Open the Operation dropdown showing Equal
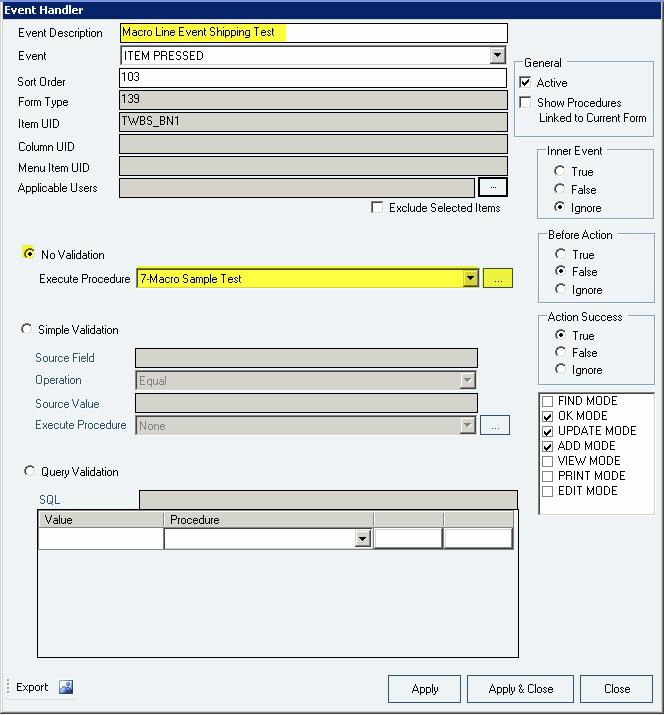The height and width of the screenshot is (715, 664). pyautogui.click(x=467, y=380)
